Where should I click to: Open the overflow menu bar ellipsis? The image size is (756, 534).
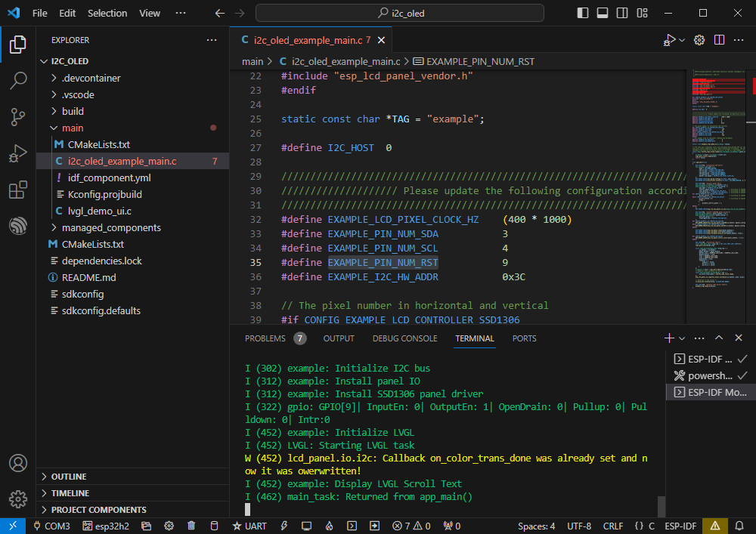181,13
